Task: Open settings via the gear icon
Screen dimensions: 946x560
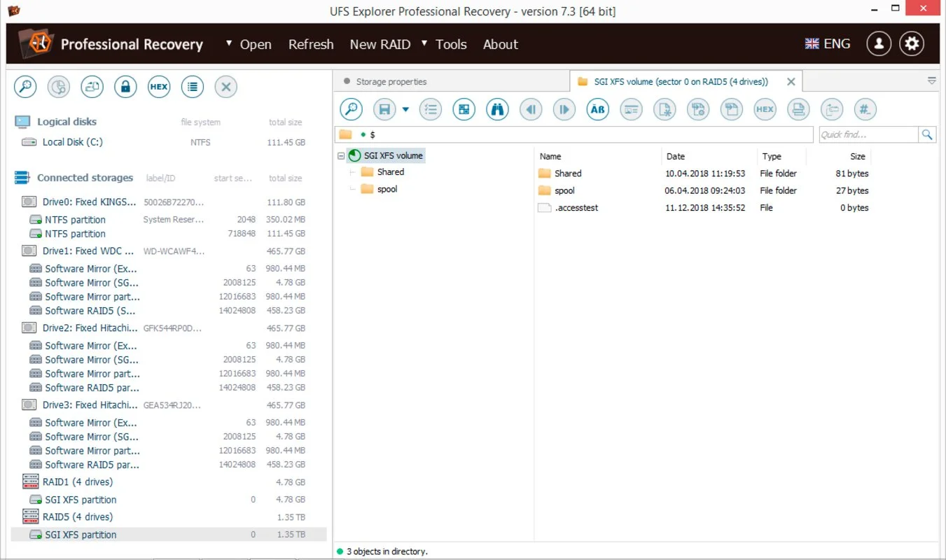Action: click(x=912, y=43)
